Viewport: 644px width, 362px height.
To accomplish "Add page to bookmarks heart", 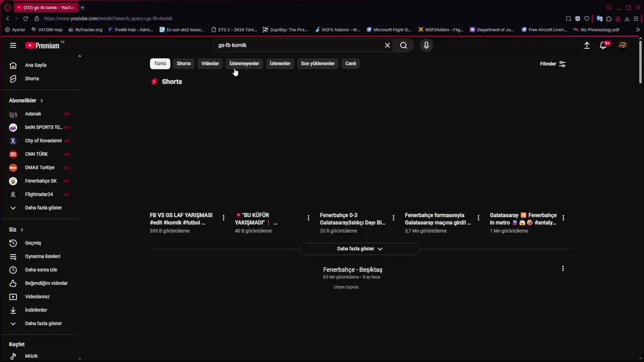I will (587, 19).
